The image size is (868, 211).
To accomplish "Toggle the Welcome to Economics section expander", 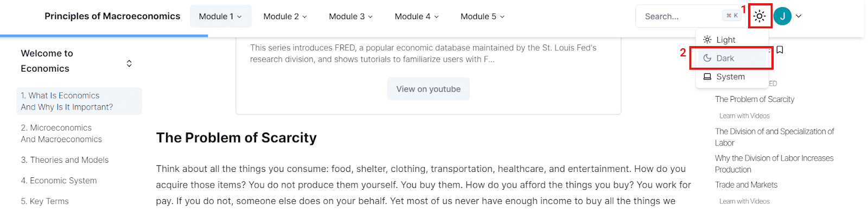I will click(x=129, y=63).
